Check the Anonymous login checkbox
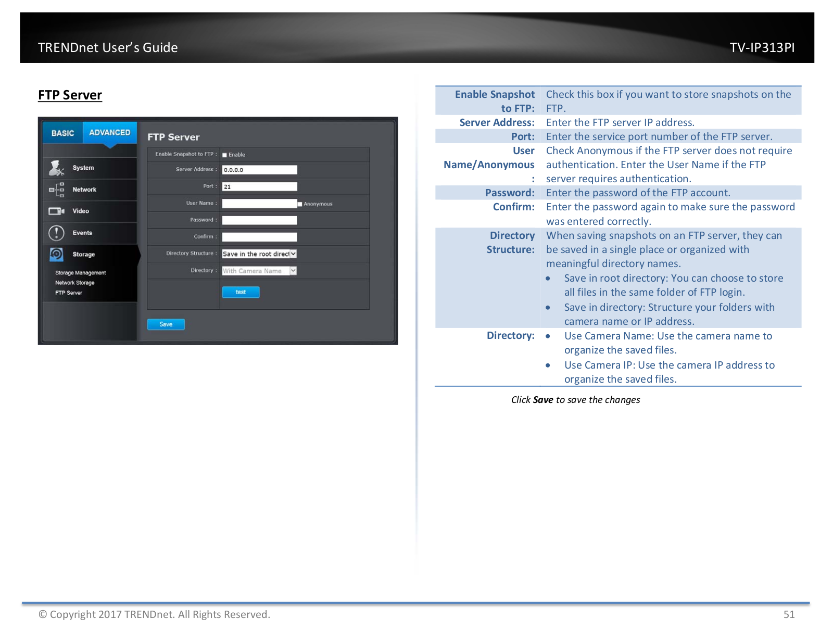 click(300, 204)
